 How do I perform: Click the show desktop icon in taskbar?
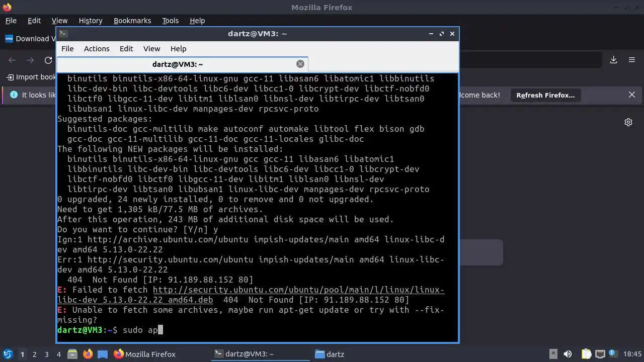pos(103,354)
